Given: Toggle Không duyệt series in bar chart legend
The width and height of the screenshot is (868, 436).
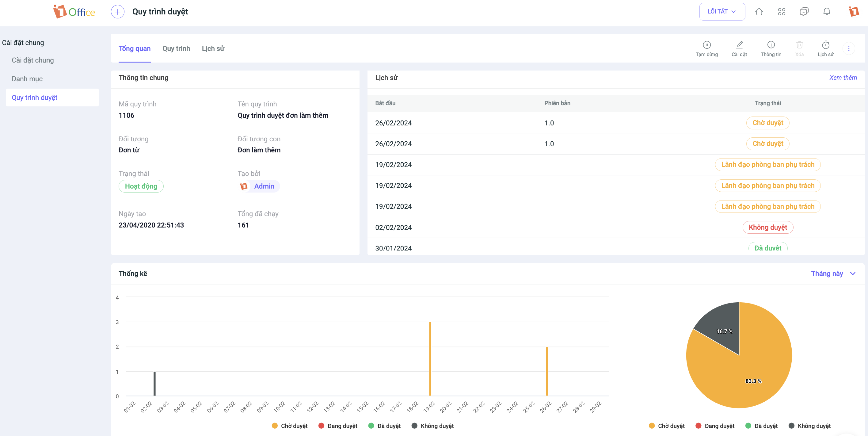Looking at the screenshot, I should tap(433, 426).
